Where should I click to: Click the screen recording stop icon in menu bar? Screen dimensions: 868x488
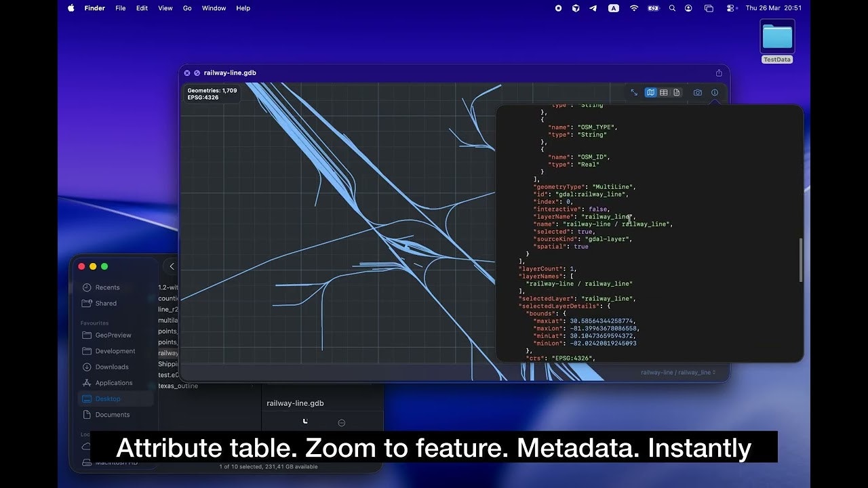[558, 8]
